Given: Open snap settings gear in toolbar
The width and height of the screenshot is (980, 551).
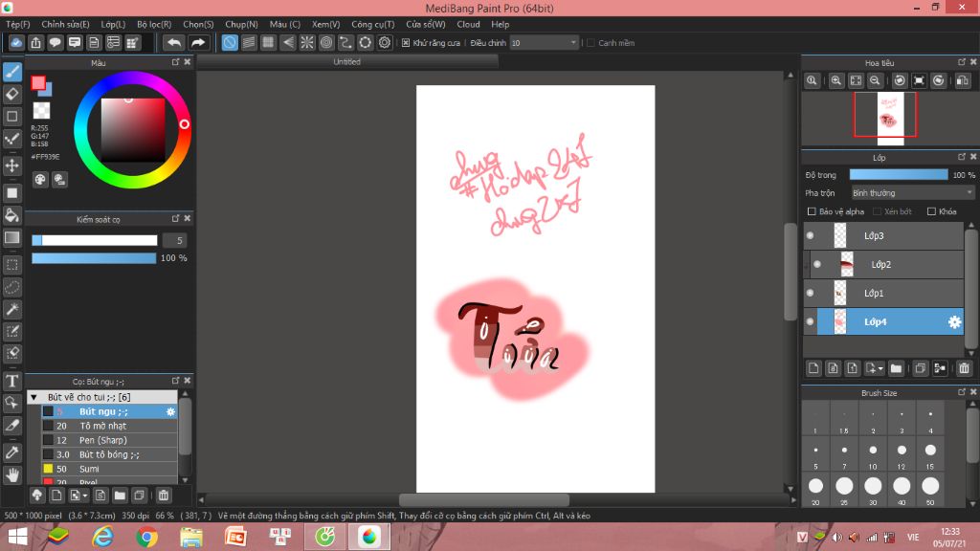Looking at the screenshot, I should click(385, 42).
